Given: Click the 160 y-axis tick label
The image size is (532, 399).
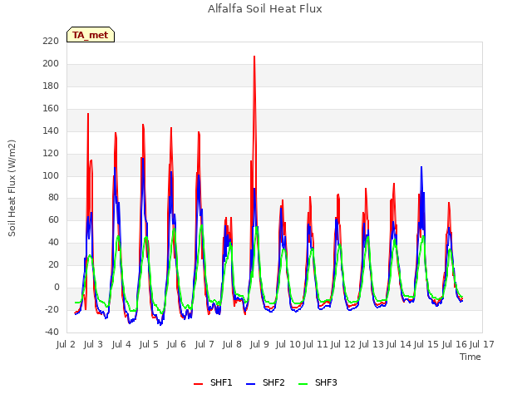Looking at the screenshot, I should 51,108.
